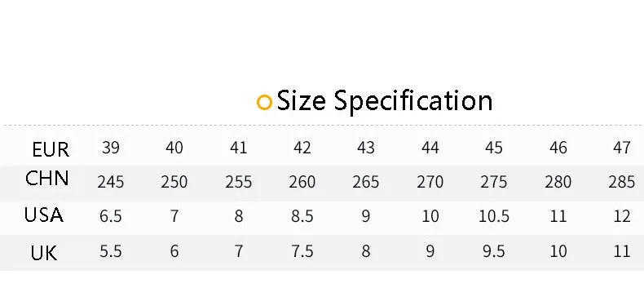This screenshot has height=301, width=644.
Task: Click EUR size 42 cell
Action: 302,147
